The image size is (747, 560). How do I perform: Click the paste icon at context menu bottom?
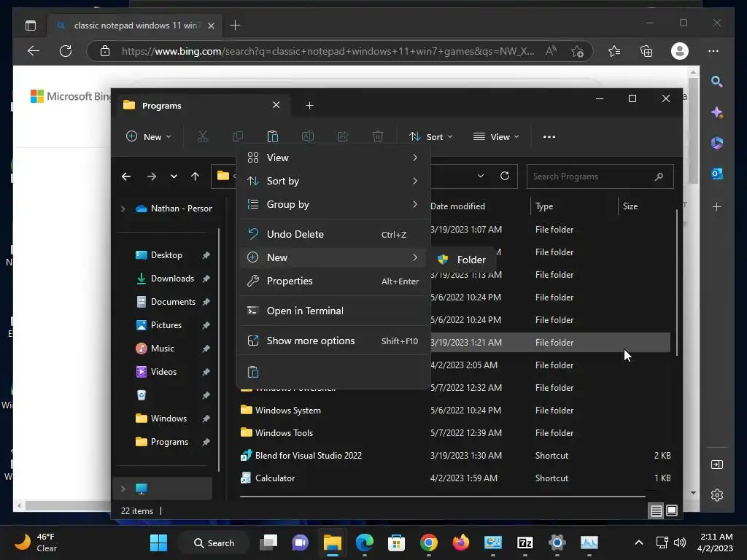253,372
